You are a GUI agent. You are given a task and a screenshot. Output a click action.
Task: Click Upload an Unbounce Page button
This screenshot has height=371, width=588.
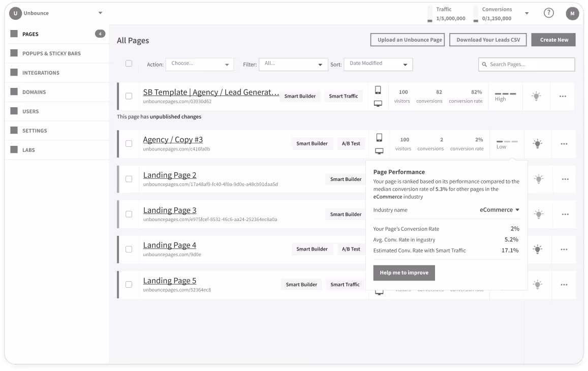pos(407,40)
